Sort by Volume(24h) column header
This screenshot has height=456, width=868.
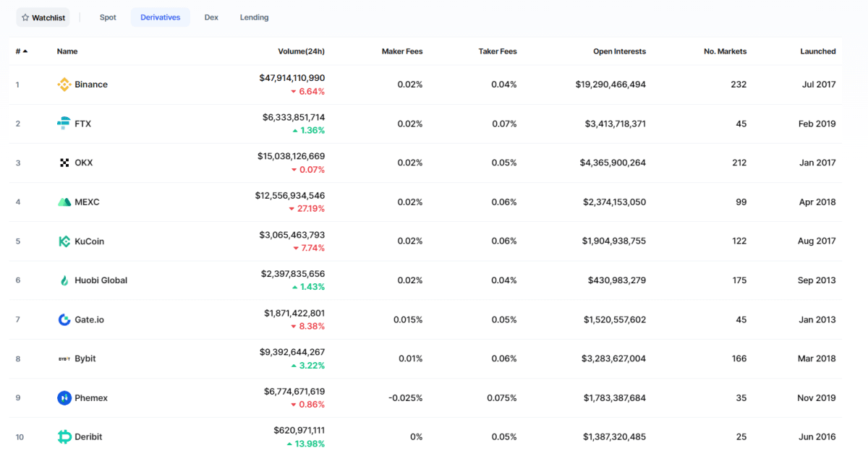point(301,51)
